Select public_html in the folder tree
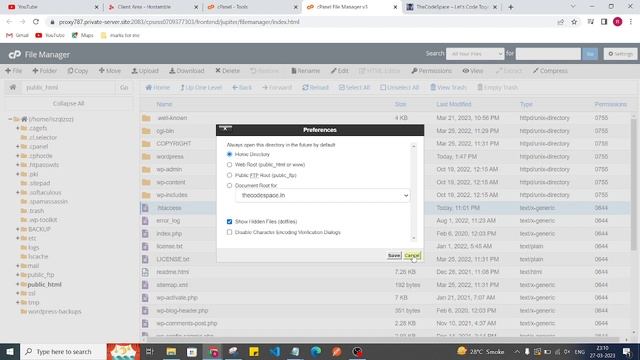 click(44, 284)
